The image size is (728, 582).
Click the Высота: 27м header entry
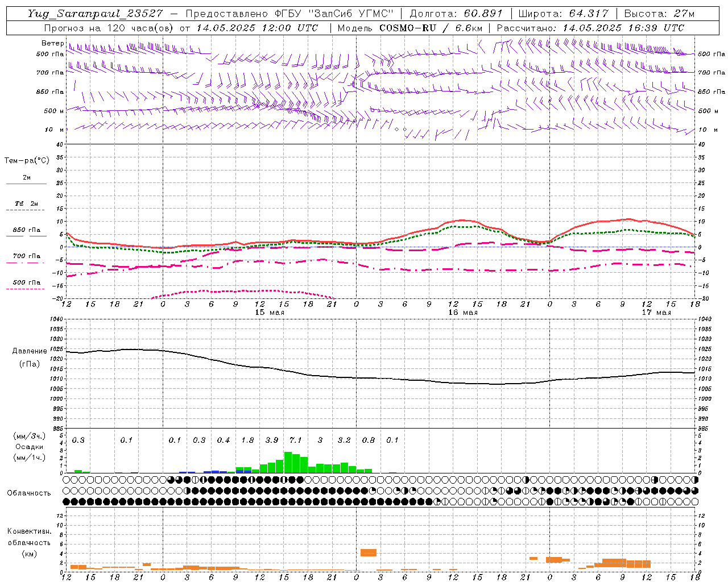tap(659, 14)
